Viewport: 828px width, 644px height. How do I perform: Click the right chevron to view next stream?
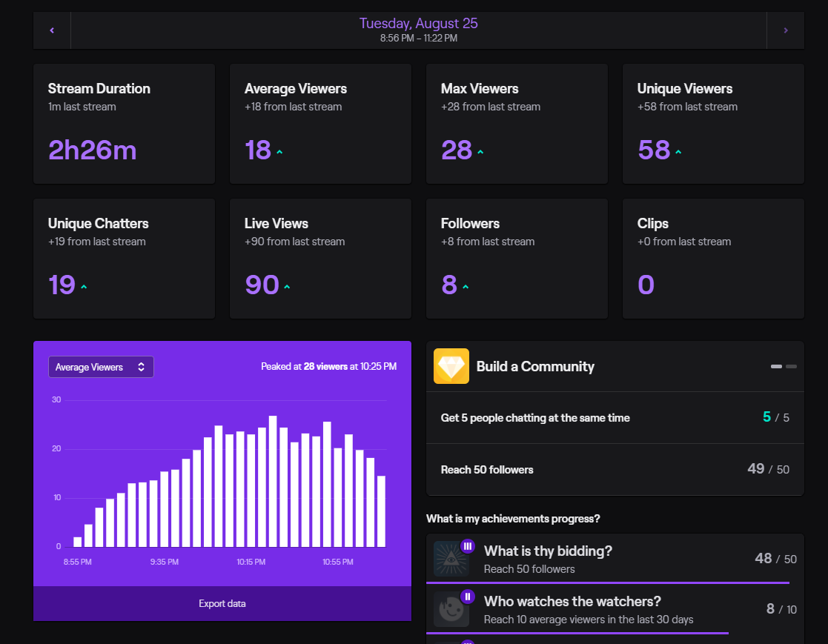click(x=786, y=30)
